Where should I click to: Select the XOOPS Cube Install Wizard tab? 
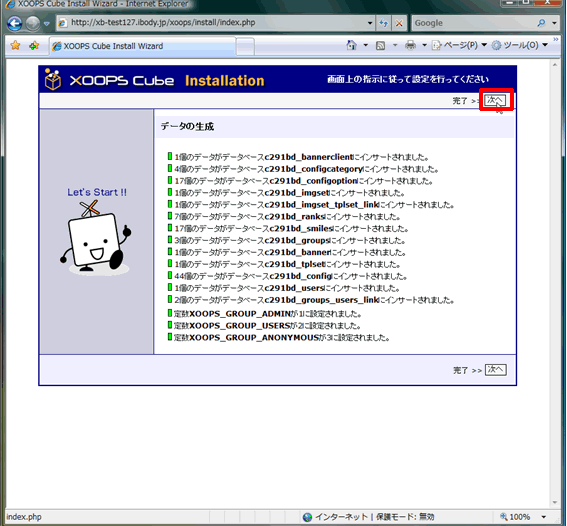click(x=142, y=46)
